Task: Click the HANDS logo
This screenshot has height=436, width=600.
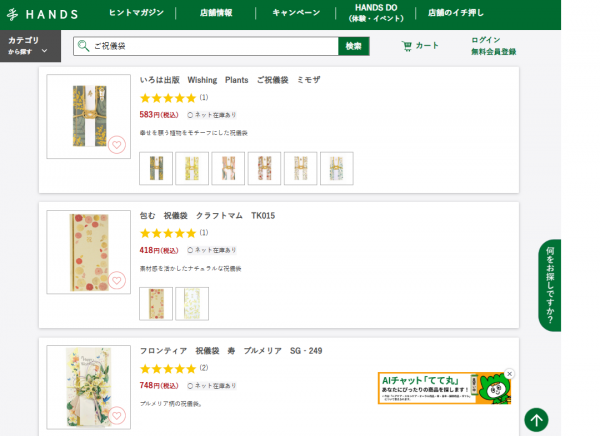Action: [42, 14]
